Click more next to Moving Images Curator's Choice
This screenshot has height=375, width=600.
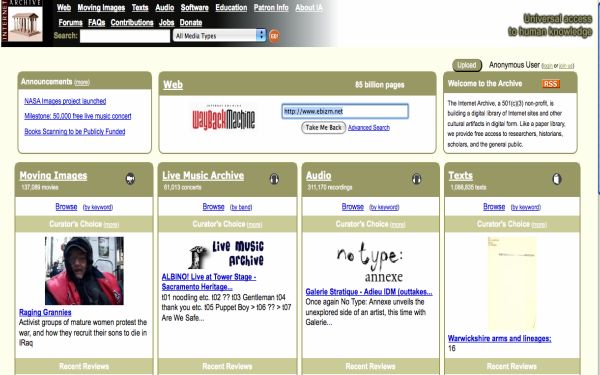point(111,225)
